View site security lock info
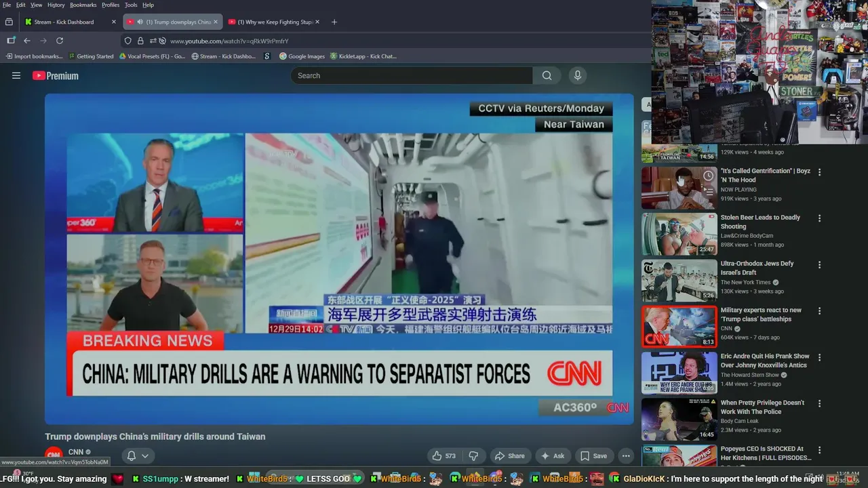The width and height of the screenshot is (868, 488). (140, 41)
